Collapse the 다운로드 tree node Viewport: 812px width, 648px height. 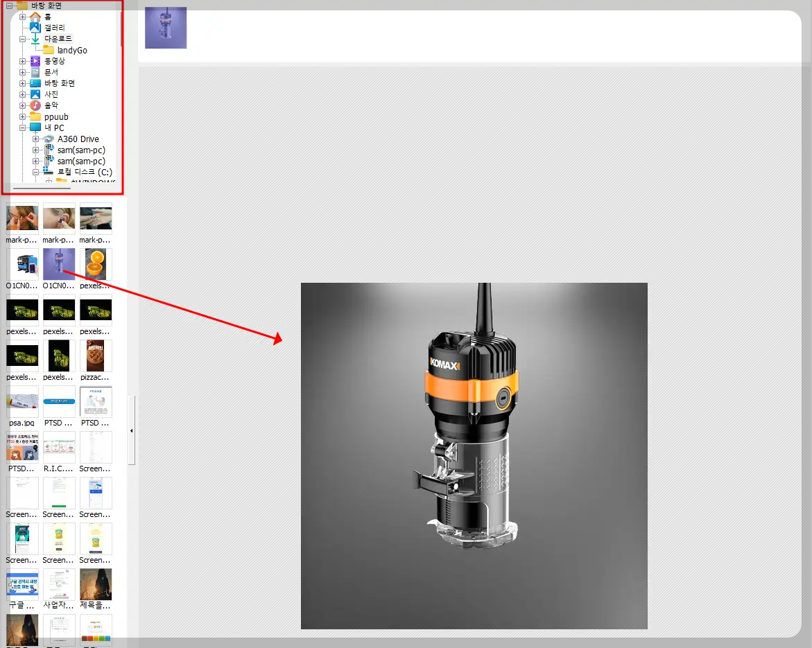click(x=22, y=39)
